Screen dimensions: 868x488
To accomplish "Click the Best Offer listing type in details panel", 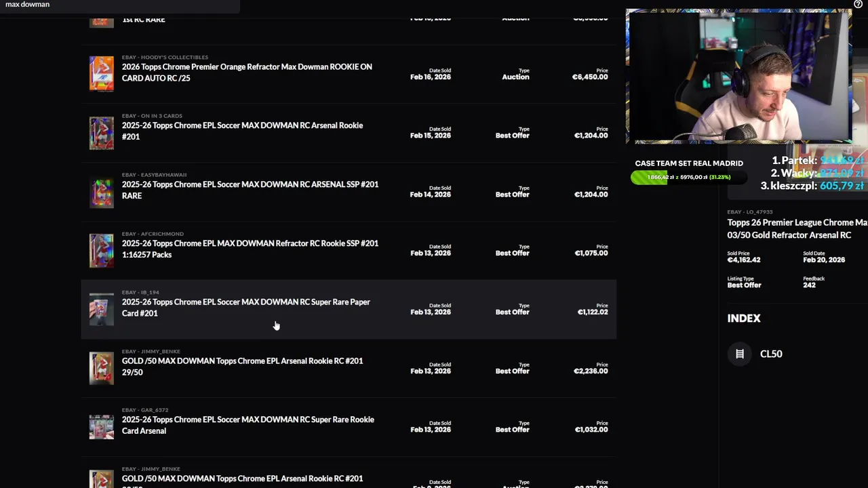I will pos(744,285).
